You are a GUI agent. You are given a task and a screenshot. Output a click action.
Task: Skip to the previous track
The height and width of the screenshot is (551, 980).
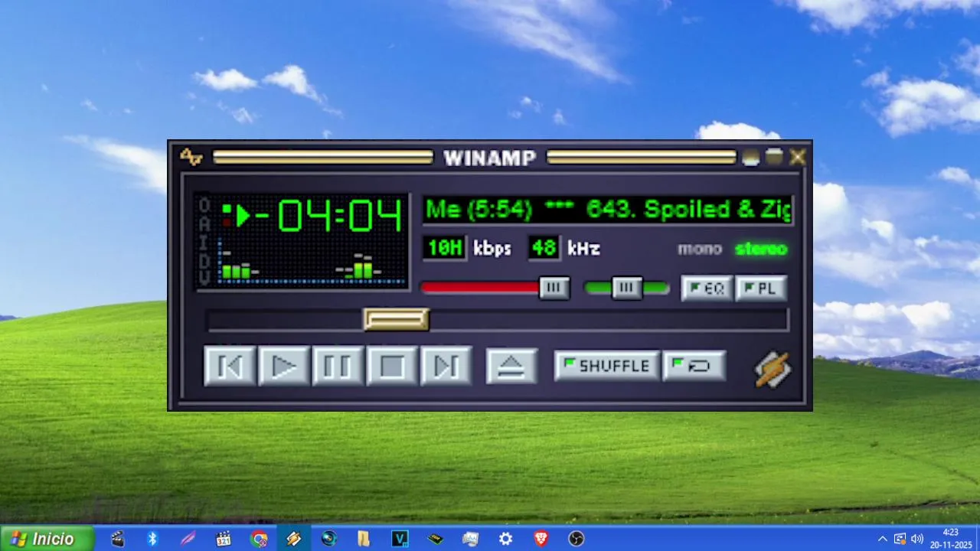[x=230, y=366]
